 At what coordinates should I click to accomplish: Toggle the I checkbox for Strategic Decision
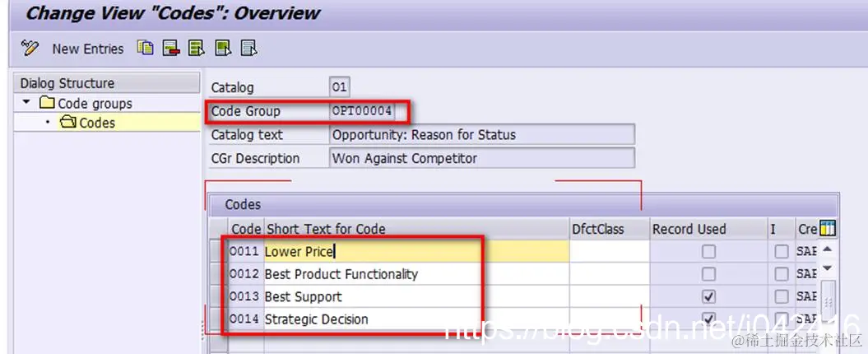tap(781, 319)
